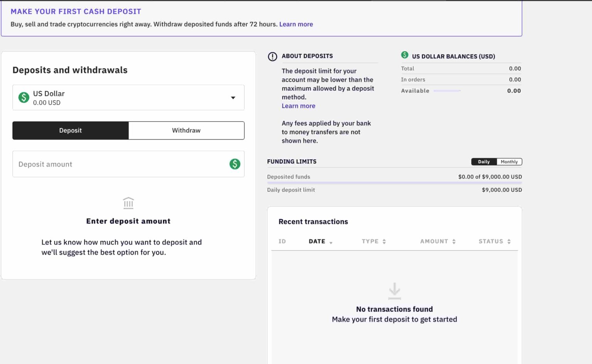Switch funding limits to Monthly view
This screenshot has height=364, width=592.
pyautogui.click(x=509, y=162)
